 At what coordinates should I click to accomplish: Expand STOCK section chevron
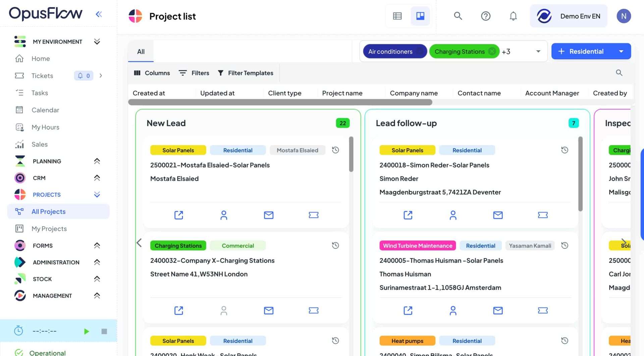tap(97, 279)
